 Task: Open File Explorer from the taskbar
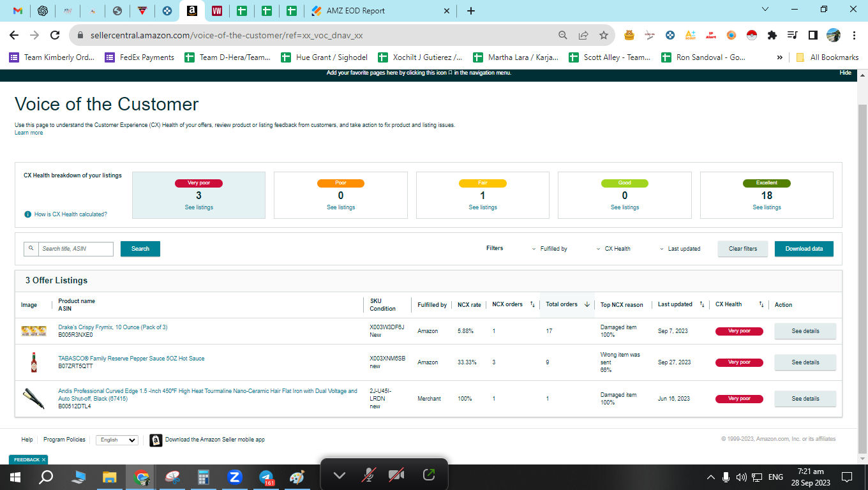tap(110, 476)
